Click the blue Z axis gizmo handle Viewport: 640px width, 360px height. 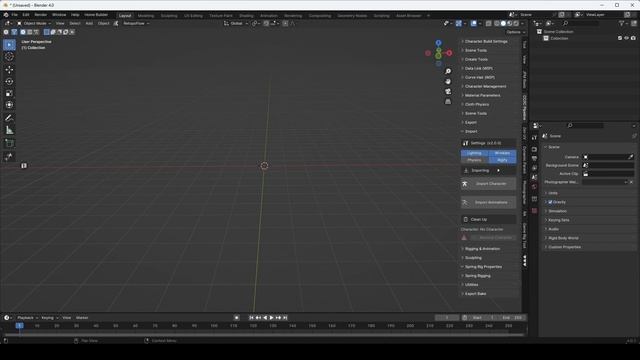(438, 43)
